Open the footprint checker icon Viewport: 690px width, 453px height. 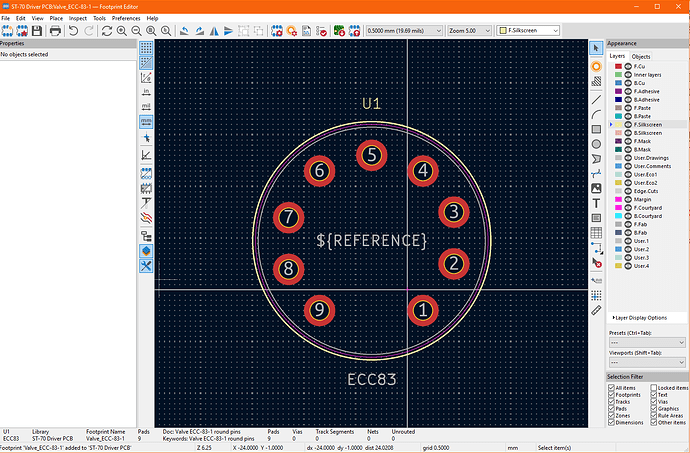(321, 30)
